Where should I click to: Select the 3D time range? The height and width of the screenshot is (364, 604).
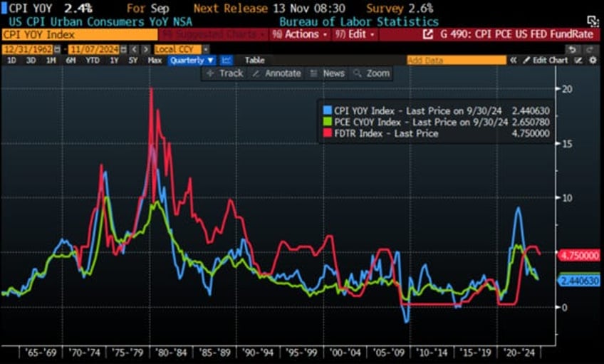coord(31,60)
